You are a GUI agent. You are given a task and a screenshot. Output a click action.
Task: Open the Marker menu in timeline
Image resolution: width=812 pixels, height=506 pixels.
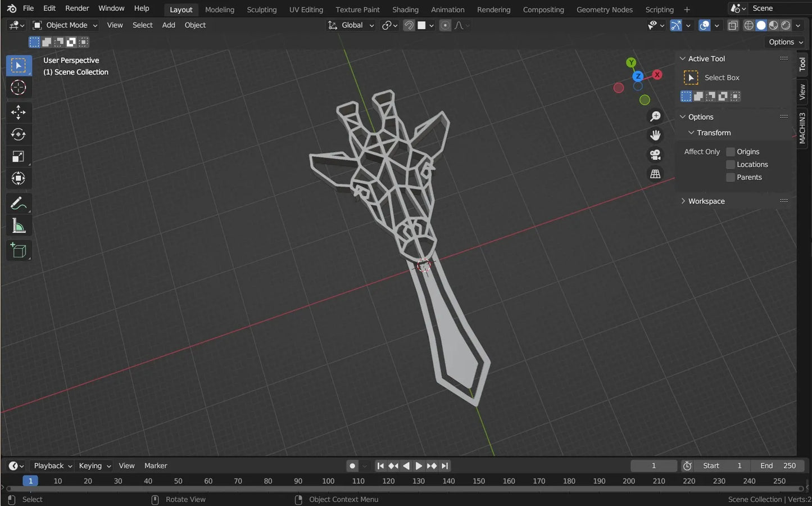click(156, 466)
